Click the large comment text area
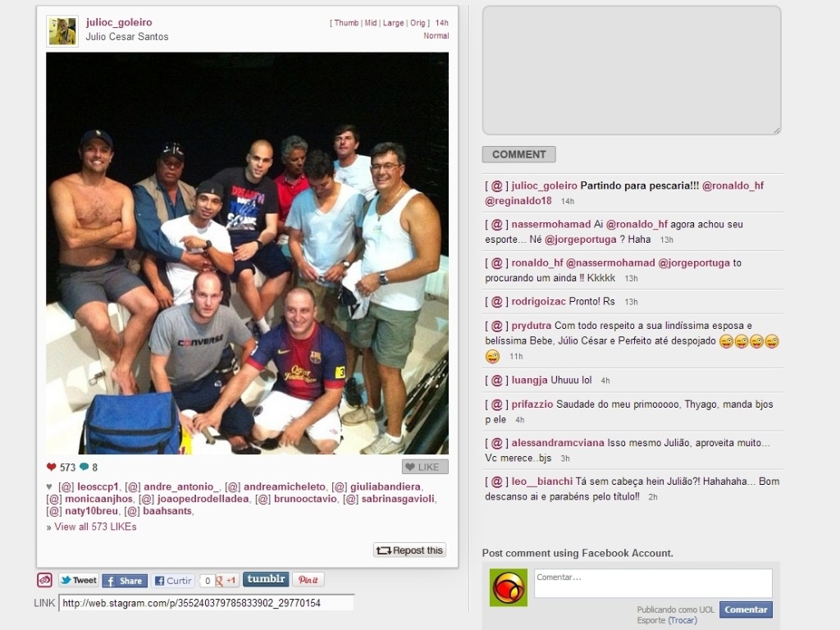 pyautogui.click(x=632, y=71)
